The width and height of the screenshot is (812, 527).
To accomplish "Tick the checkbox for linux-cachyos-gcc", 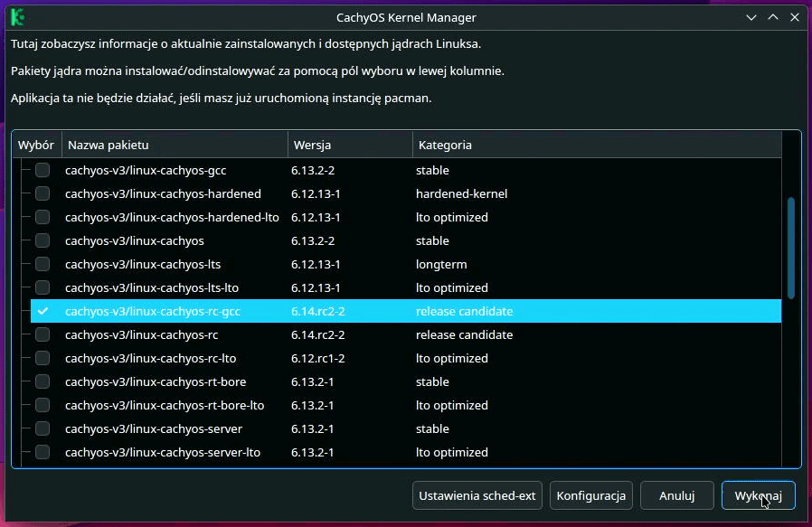I will [42, 170].
